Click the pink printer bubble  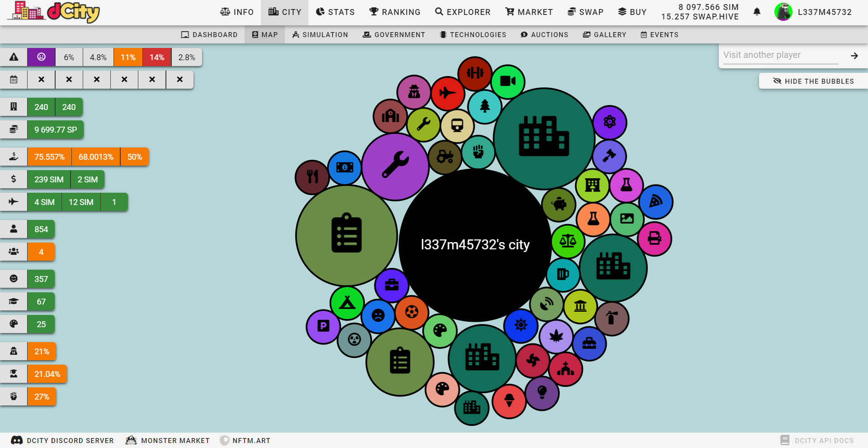point(655,238)
